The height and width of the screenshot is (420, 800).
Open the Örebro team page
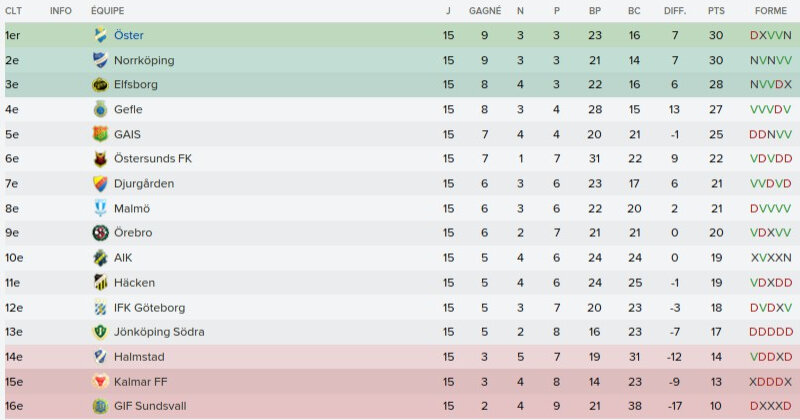pos(135,233)
